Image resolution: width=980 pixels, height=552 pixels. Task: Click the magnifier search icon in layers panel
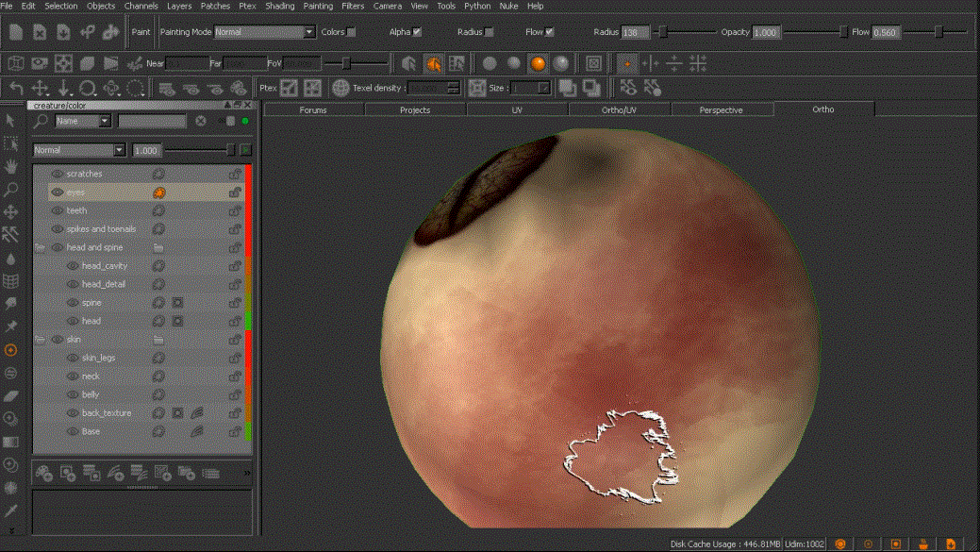[x=41, y=122]
